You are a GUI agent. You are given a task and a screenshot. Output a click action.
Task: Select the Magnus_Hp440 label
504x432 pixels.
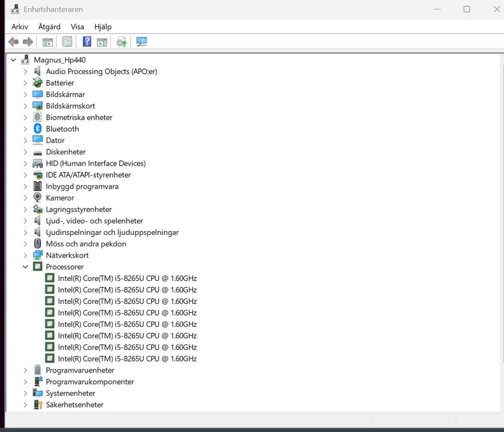[60, 60]
